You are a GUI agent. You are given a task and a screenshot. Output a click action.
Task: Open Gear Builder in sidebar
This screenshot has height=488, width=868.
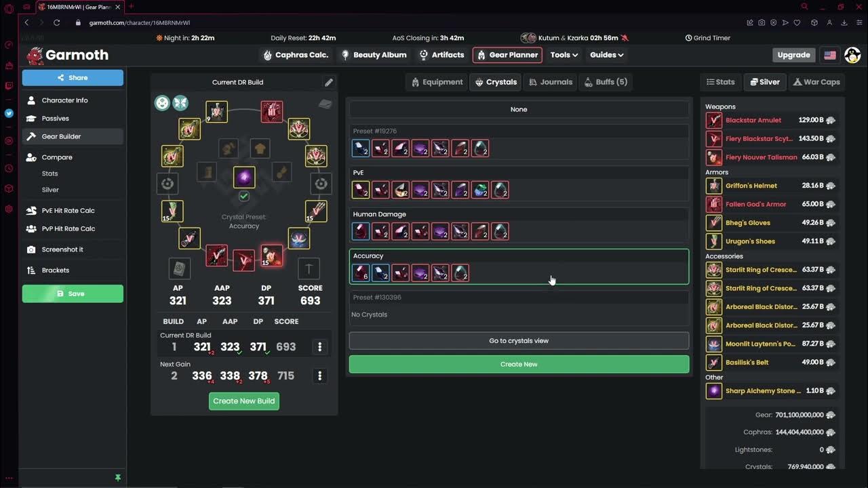pyautogui.click(x=73, y=136)
